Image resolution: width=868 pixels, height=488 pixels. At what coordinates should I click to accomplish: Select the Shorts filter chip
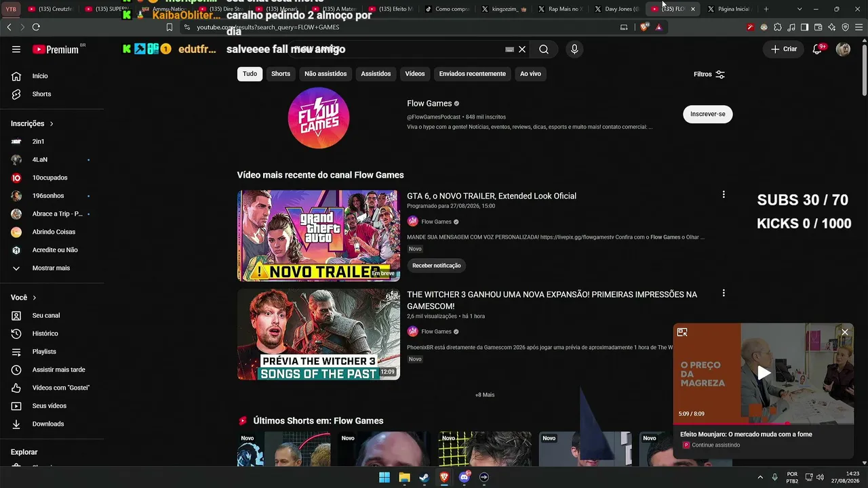tap(281, 74)
